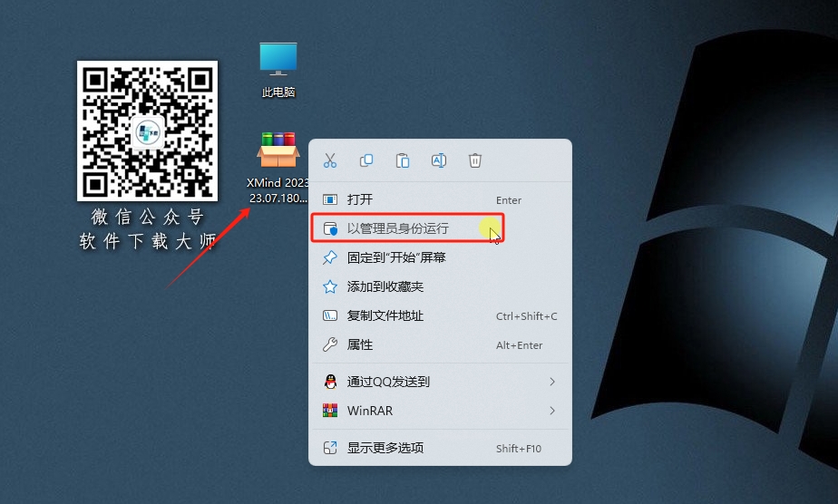Click the Shift+F10 shortcut text

click(519, 449)
